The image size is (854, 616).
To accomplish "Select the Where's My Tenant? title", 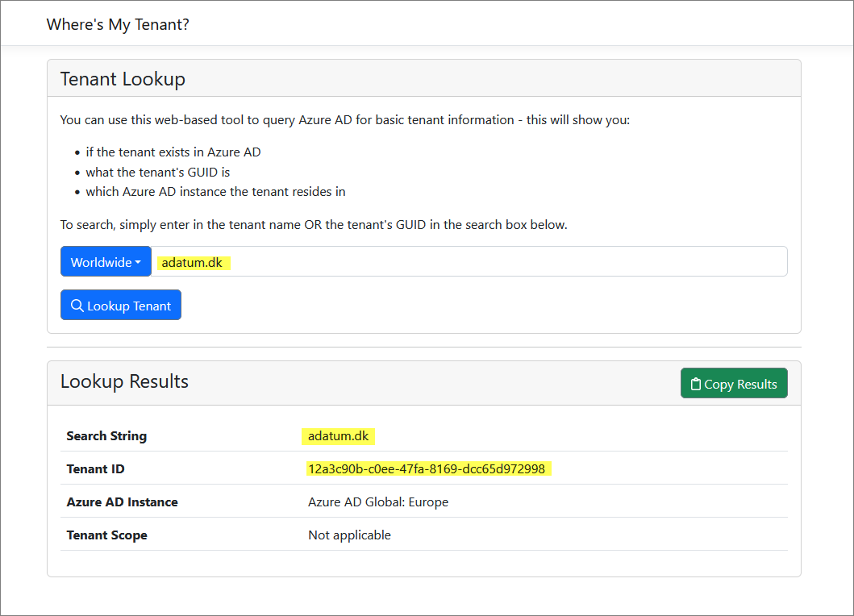I will tap(118, 24).
